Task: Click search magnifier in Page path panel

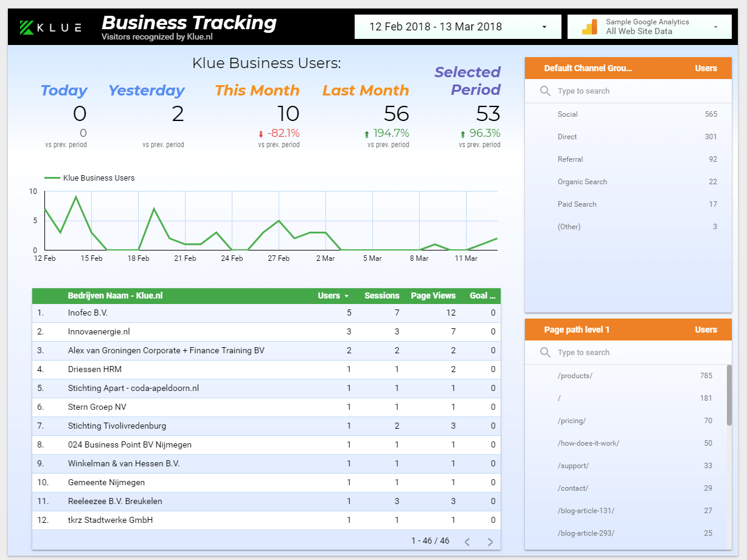Action: coord(545,353)
